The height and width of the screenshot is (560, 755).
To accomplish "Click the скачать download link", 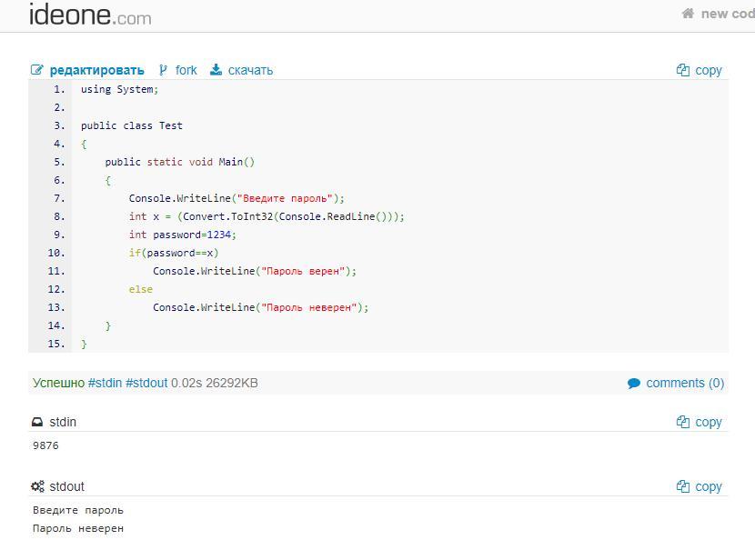I will click(x=250, y=70).
